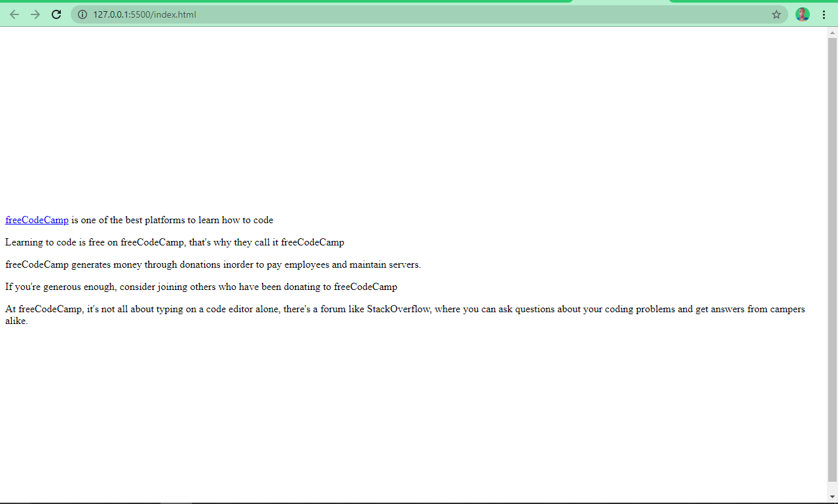Image resolution: width=838 pixels, height=504 pixels.
Task: Click paragraph starting "At freeCodeCamp, it's not all about typing"
Action: tap(405, 315)
